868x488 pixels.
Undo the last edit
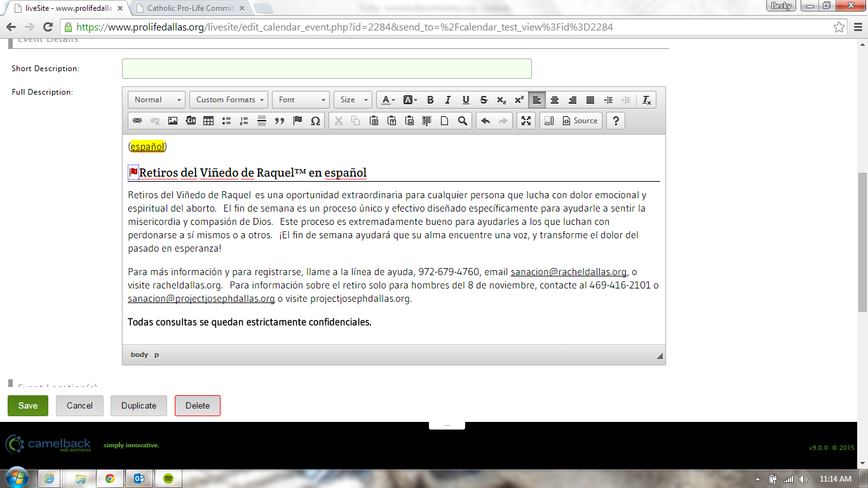point(485,121)
